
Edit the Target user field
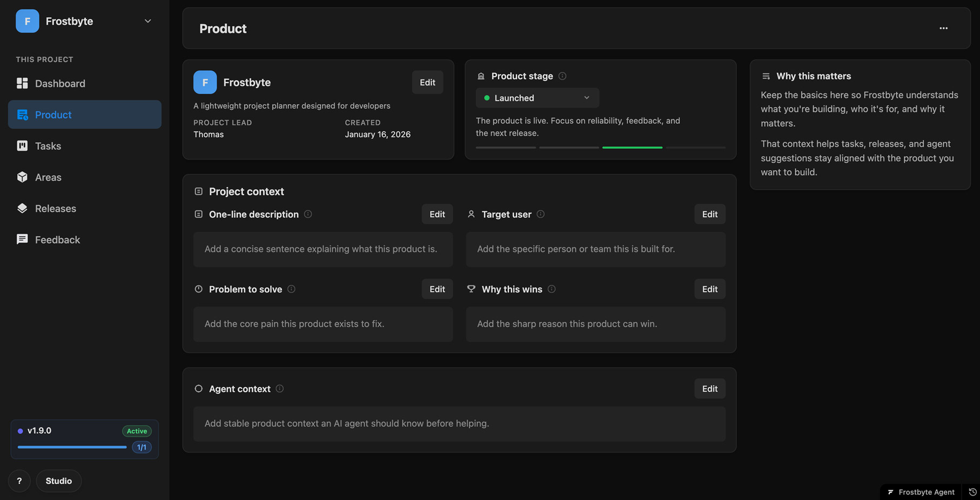pos(709,214)
